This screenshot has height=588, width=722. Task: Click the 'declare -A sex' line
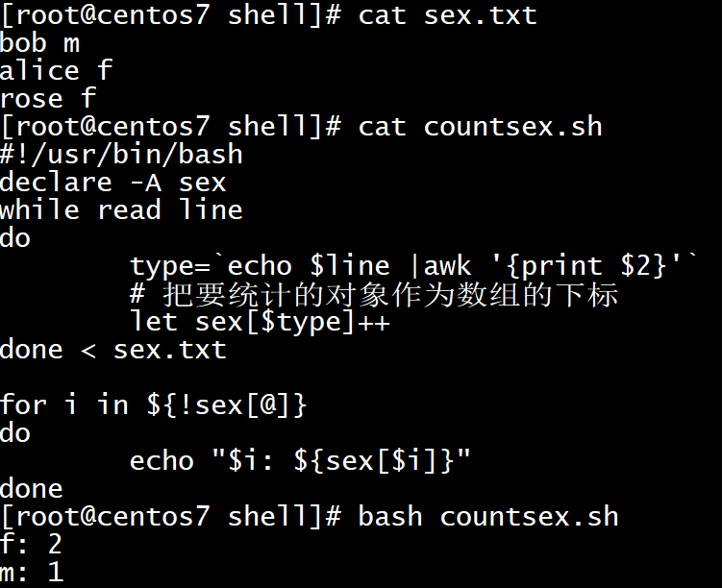click(113, 183)
